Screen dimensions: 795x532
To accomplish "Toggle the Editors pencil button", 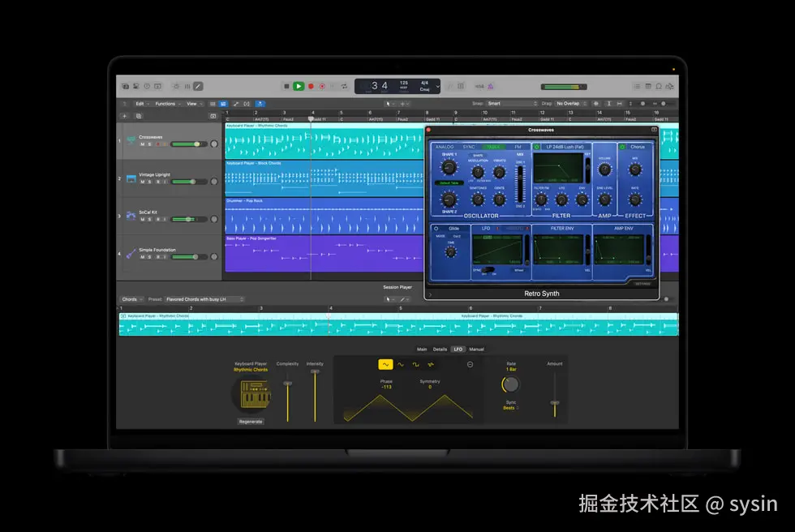I will (198, 87).
